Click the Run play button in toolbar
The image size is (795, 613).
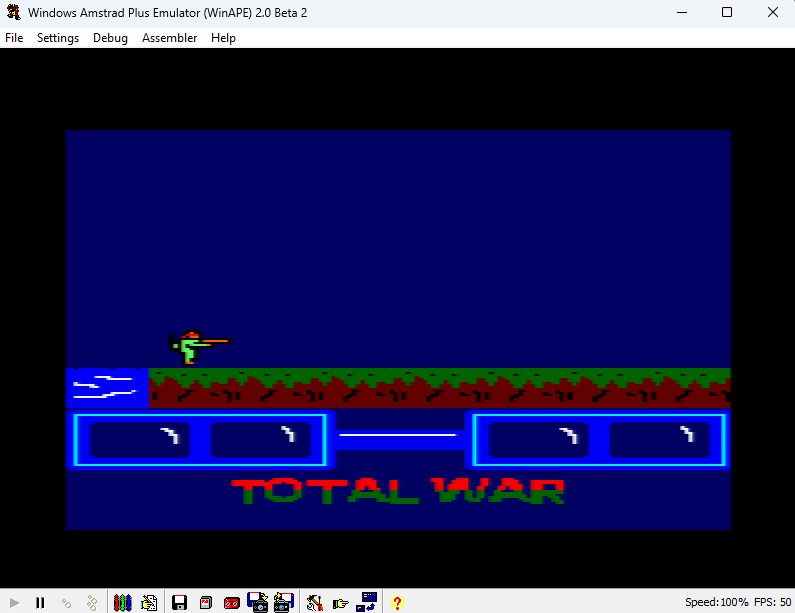pyautogui.click(x=14, y=602)
